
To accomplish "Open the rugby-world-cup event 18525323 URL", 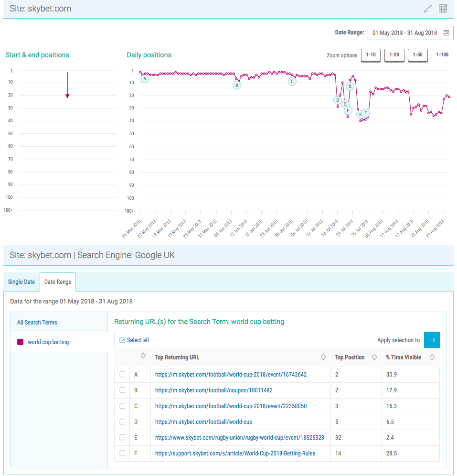I will click(240, 438).
